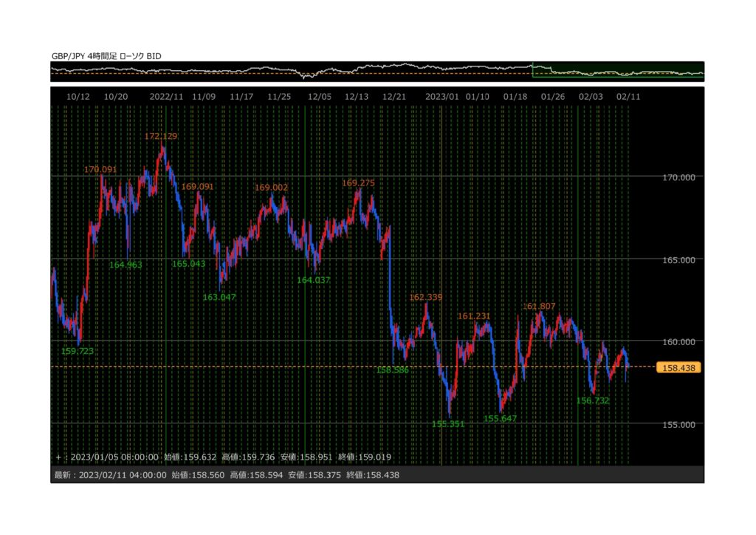Click the highlighted green range in overview strip

click(x=617, y=71)
